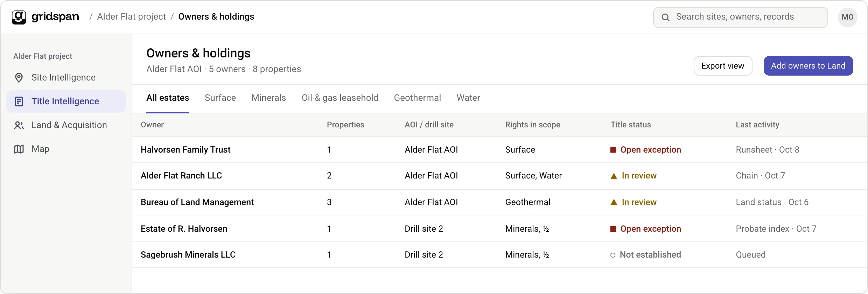The height and width of the screenshot is (294, 868).
Task: Select the Water tab
Action: (x=468, y=98)
